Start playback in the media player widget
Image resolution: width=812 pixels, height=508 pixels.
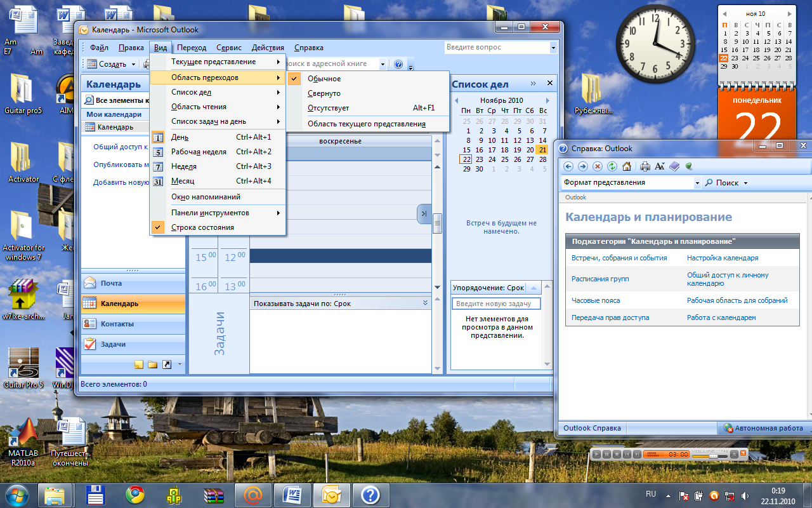(596, 454)
